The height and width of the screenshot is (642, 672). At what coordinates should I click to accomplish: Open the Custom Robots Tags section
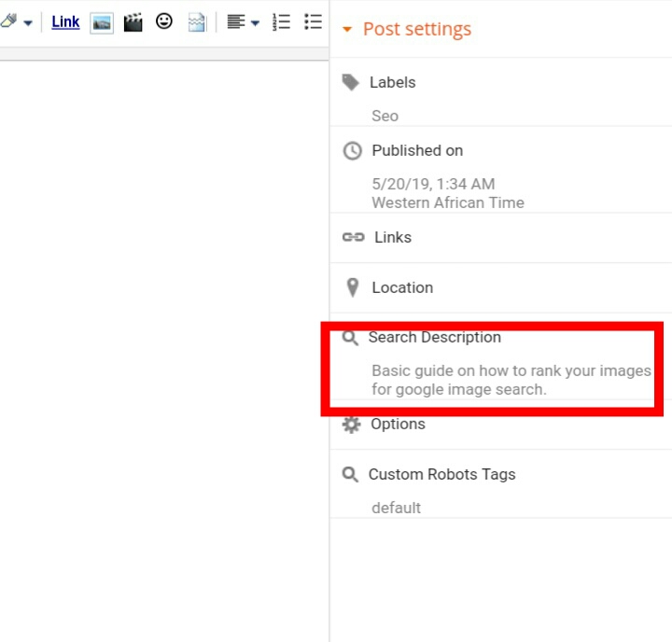point(441,474)
